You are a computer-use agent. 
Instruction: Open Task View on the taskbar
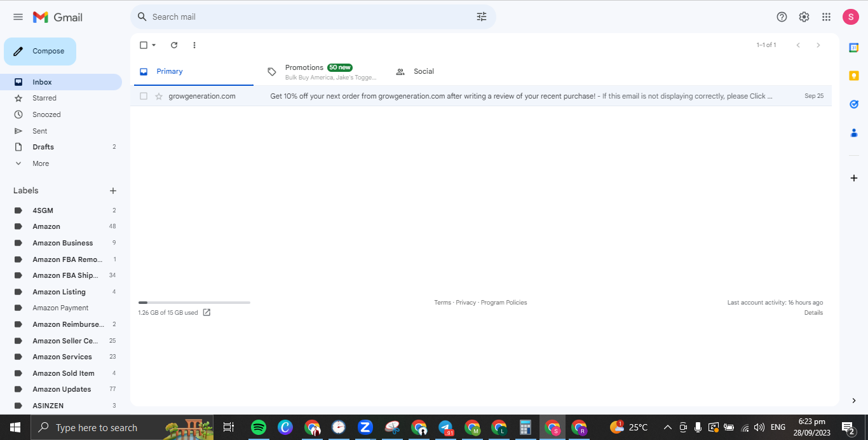pyautogui.click(x=229, y=427)
